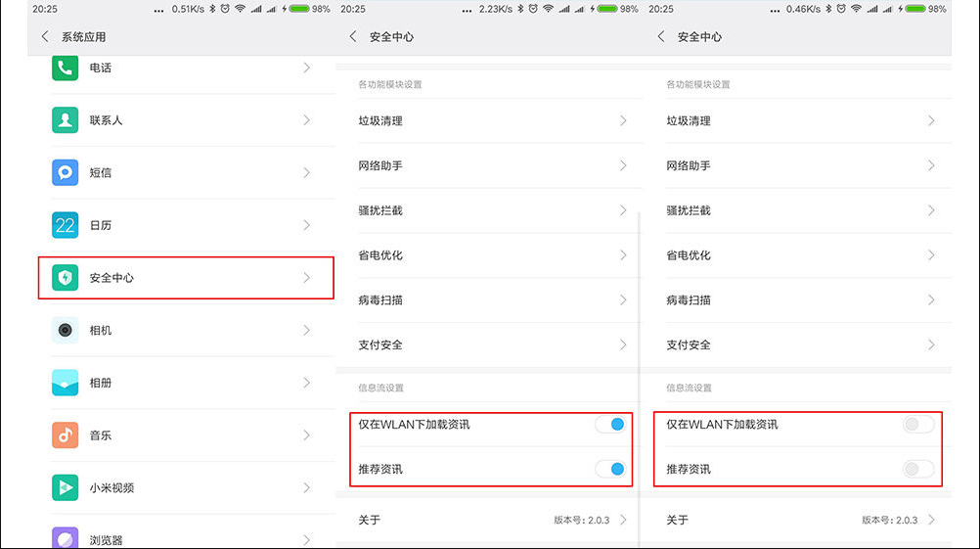Tap 系统应用 title text

(x=83, y=37)
